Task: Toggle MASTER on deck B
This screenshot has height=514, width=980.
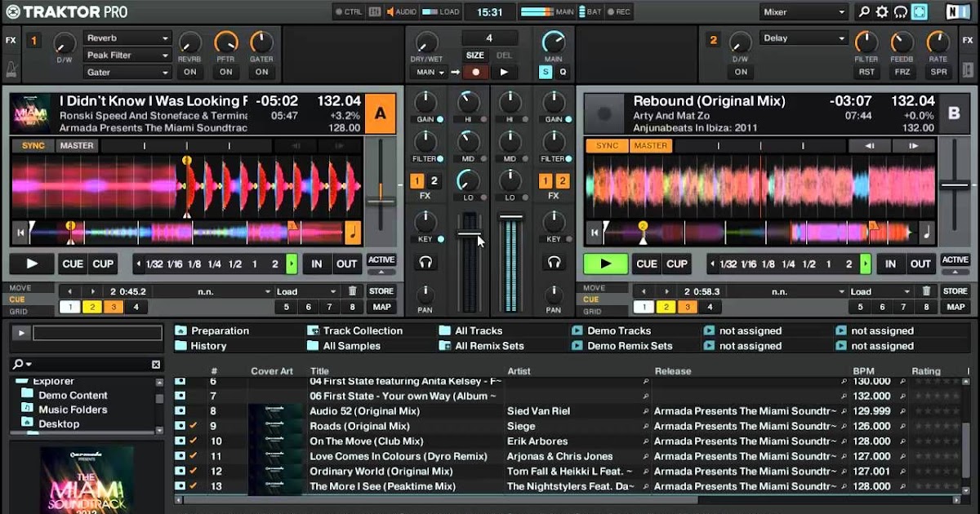Action: point(650,146)
